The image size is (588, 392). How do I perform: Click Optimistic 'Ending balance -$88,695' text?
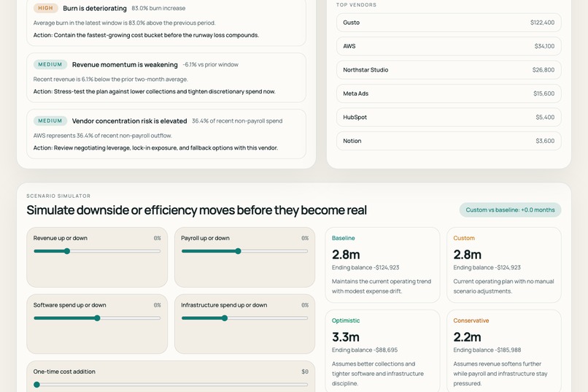click(x=365, y=350)
